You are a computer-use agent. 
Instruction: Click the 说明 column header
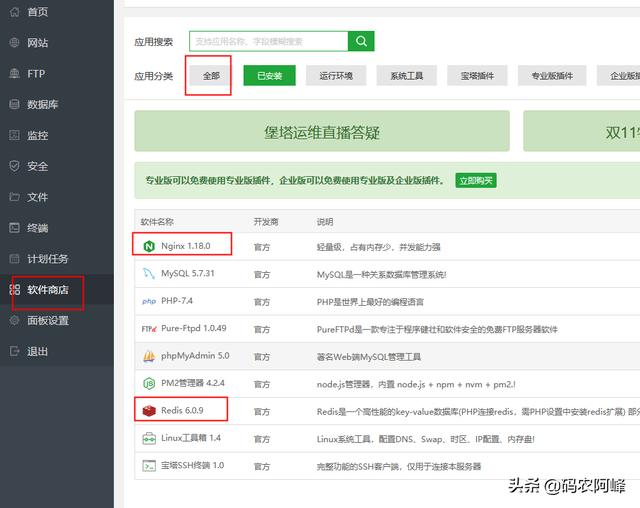pyautogui.click(x=325, y=222)
